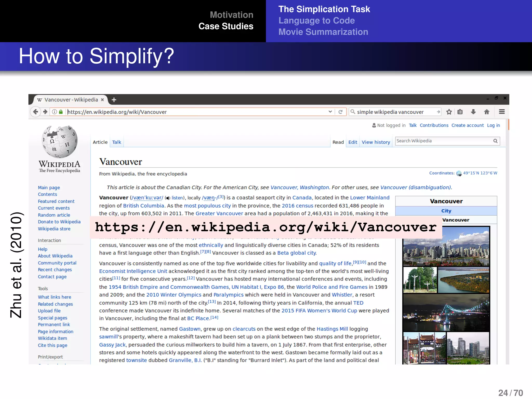Open Recent changes link
This screenshot has height=399, width=532.
[x=55, y=270]
